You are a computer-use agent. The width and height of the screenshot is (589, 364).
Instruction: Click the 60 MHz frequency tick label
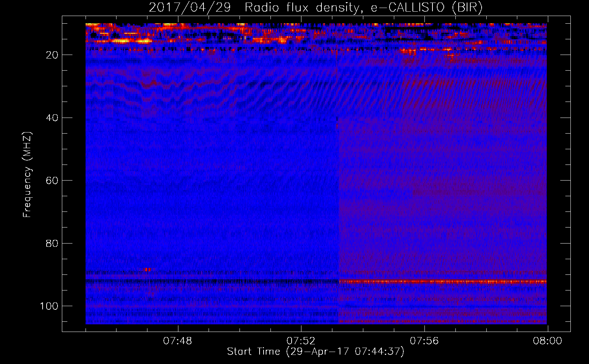[52, 181]
